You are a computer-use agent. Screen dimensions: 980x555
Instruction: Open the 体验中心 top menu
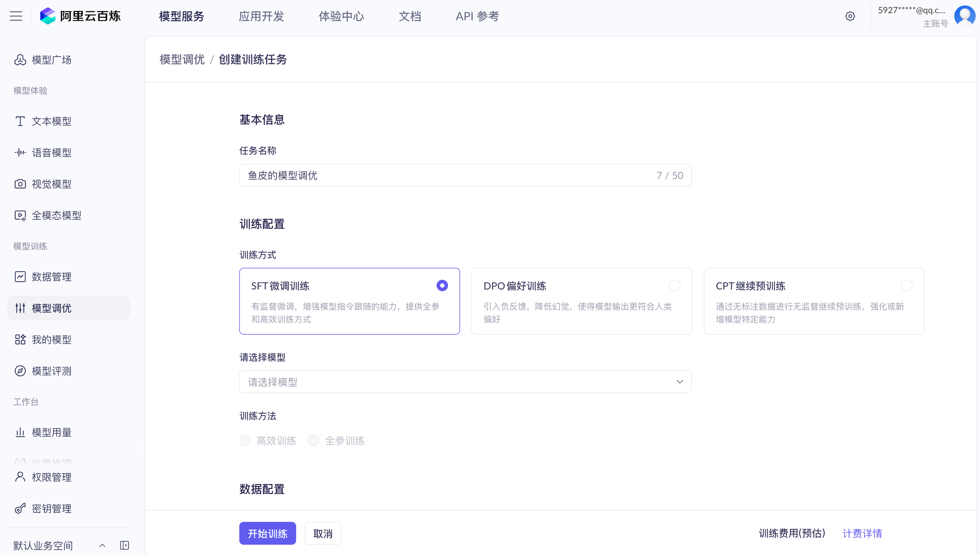341,16
